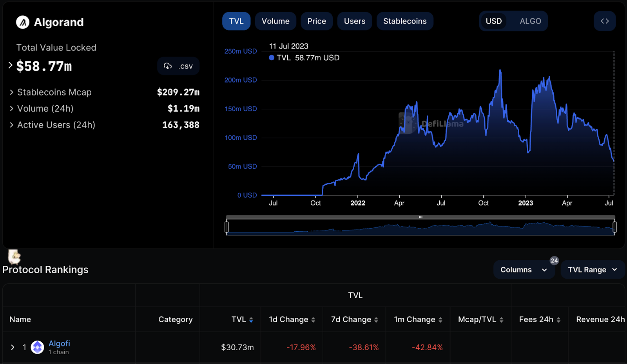627x364 pixels.
Task: Sort by 1d Change column
Action: [x=292, y=320]
